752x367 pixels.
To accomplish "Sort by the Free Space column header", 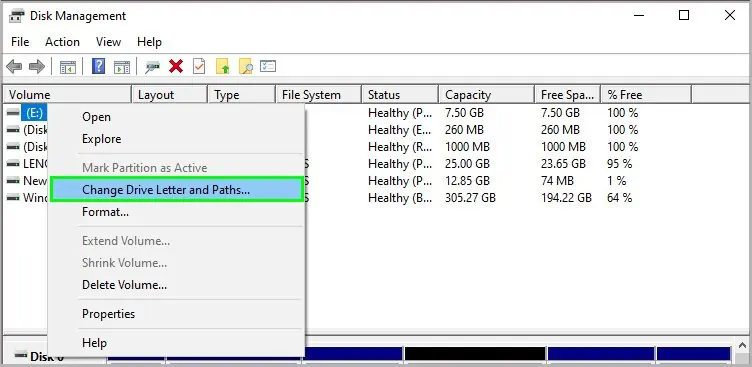I will tap(567, 95).
